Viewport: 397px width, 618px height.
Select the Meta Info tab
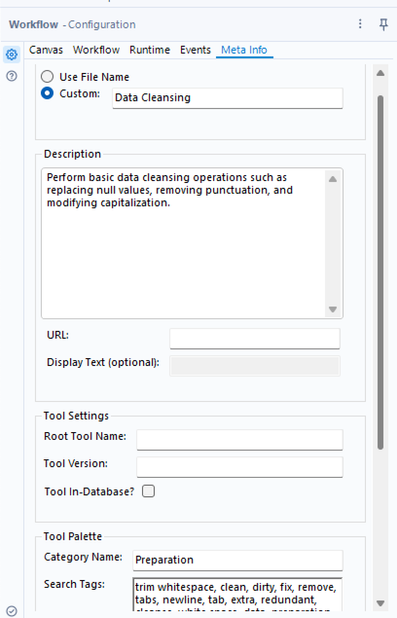tap(244, 50)
